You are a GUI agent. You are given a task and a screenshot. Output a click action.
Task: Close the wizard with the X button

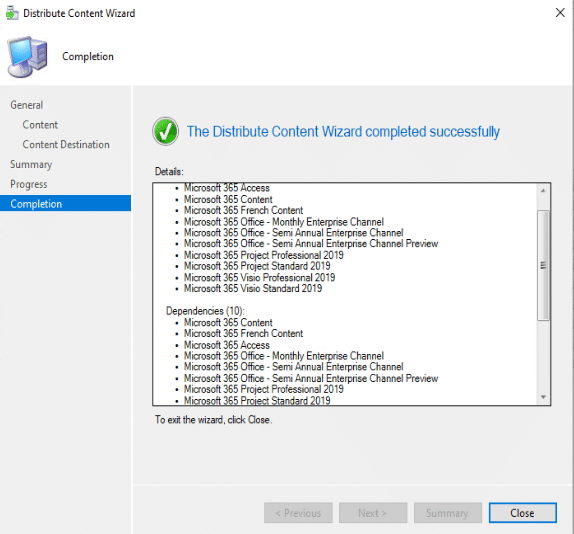[560, 13]
